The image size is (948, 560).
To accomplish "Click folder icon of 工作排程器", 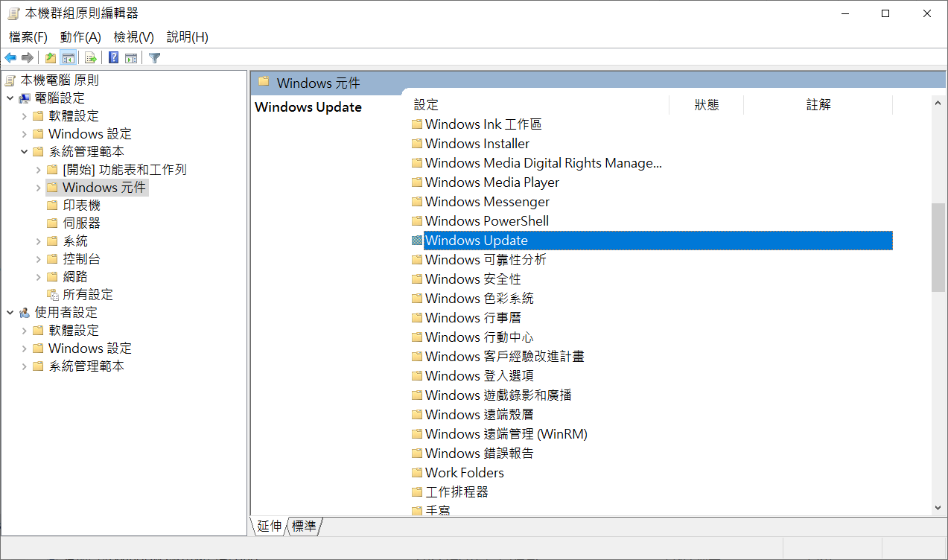I will 417,492.
